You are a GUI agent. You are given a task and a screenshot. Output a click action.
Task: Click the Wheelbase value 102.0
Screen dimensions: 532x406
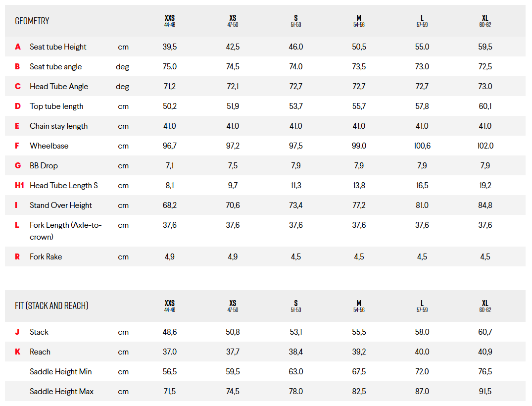[485, 146]
